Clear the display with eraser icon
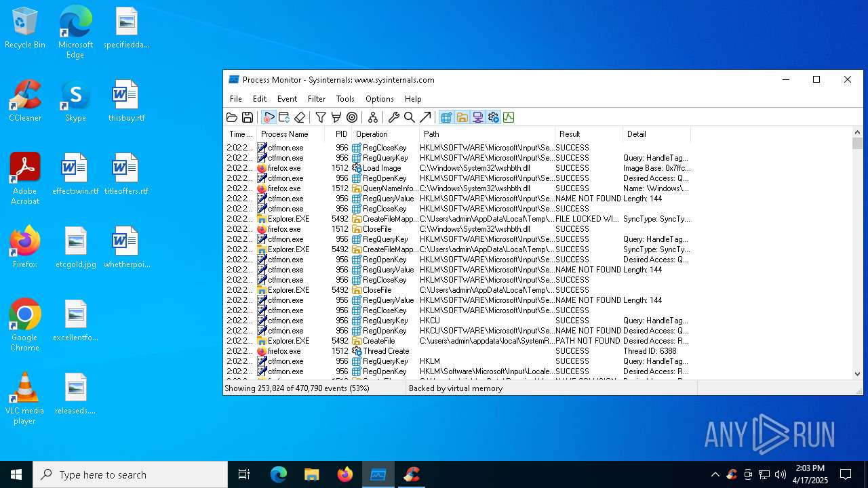868x488 pixels. coord(300,117)
